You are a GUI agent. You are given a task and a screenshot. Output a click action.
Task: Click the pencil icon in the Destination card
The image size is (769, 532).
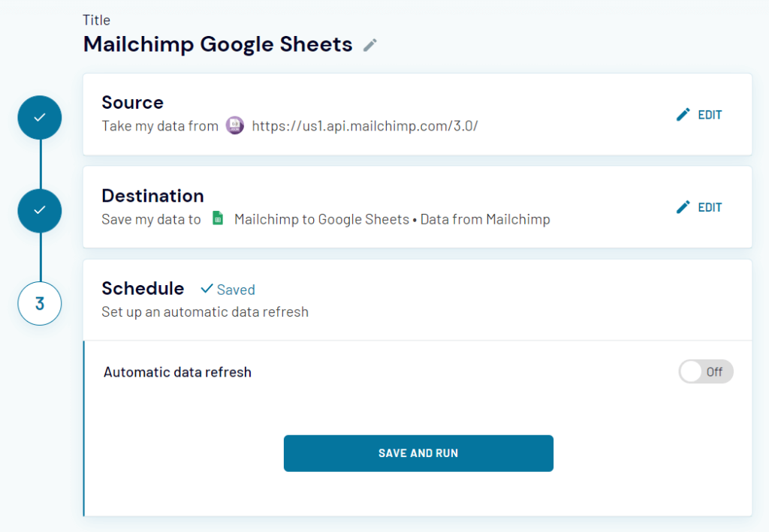click(683, 207)
